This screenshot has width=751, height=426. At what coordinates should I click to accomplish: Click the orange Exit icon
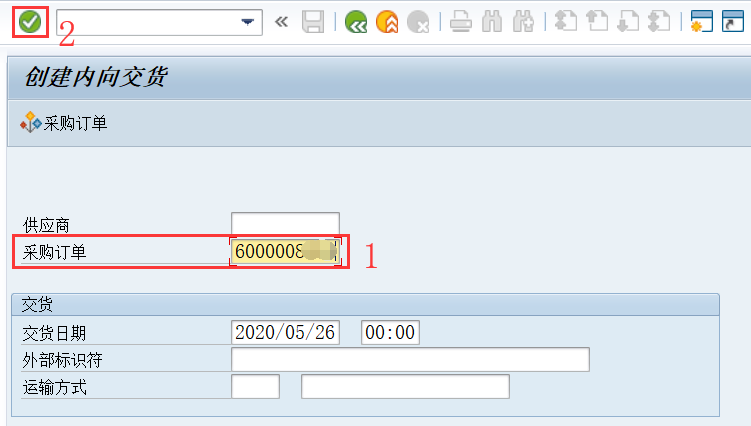tap(387, 22)
